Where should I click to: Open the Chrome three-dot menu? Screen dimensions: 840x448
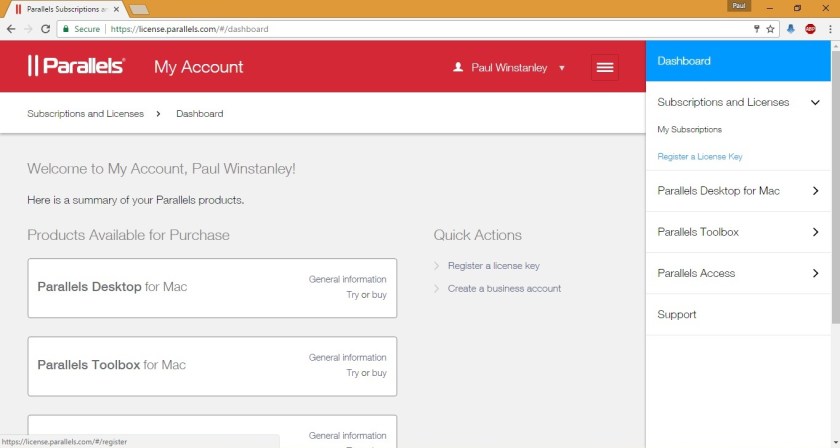point(829,29)
